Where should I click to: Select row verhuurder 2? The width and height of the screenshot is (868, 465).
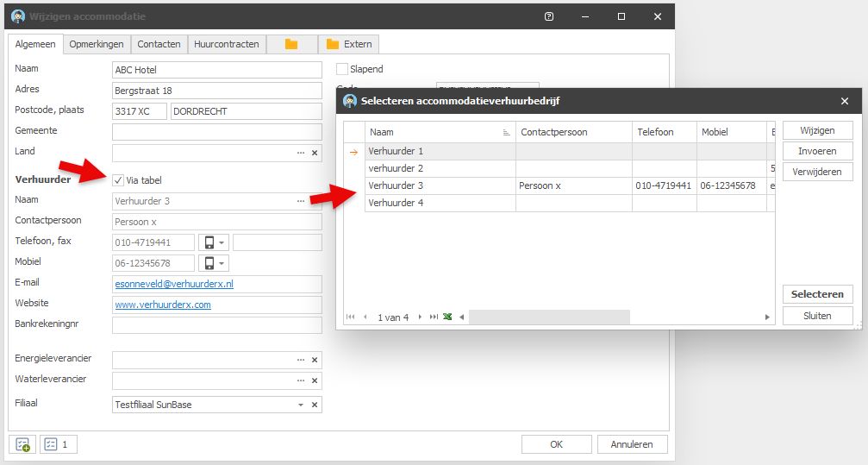559,168
